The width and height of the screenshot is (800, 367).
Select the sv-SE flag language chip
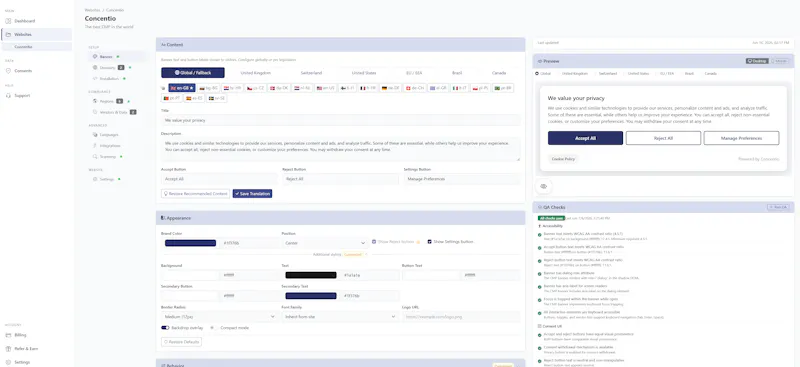coord(217,98)
